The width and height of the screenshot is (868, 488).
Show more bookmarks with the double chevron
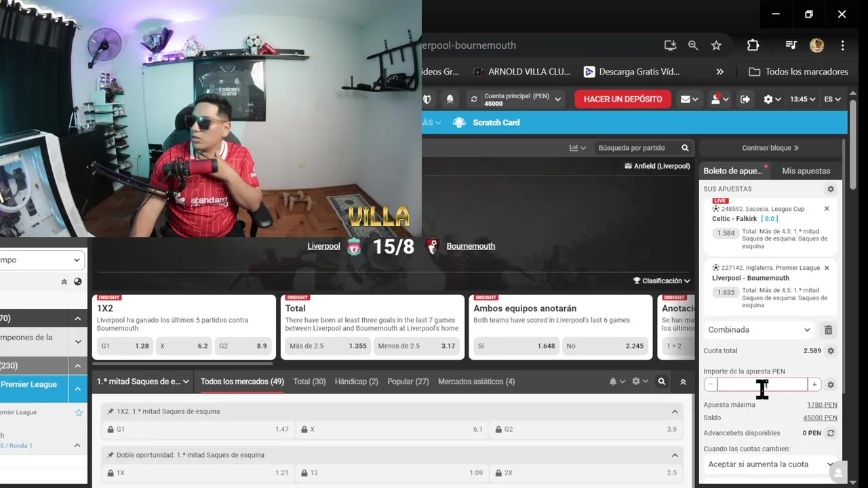pyautogui.click(x=720, y=71)
